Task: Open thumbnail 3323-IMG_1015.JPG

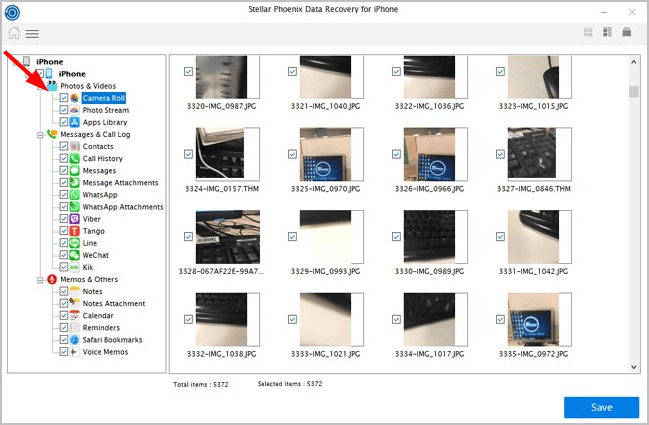Action: coord(539,77)
